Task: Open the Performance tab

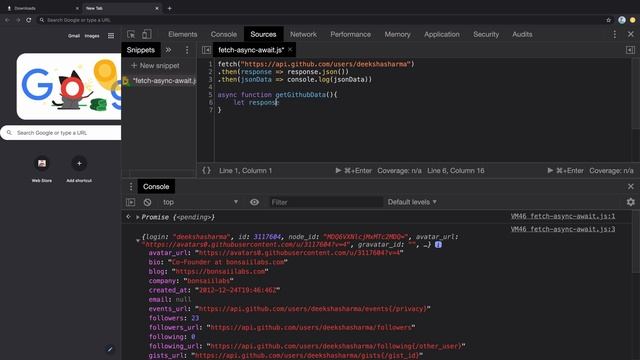Action: pos(351,34)
